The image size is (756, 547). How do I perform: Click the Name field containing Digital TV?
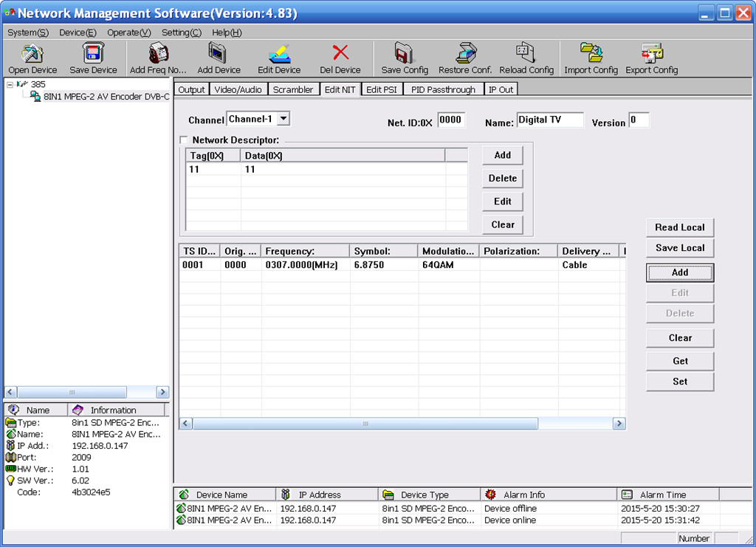tap(550, 120)
